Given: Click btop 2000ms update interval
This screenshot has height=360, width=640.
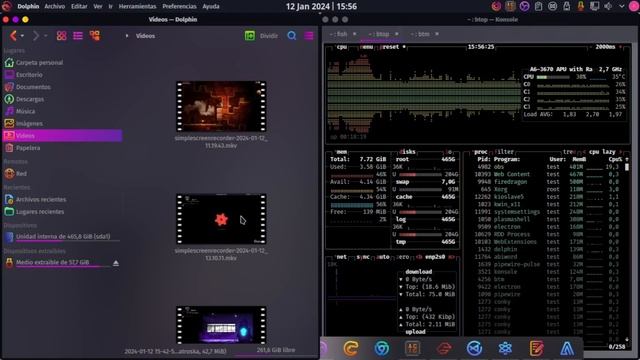Looking at the screenshot, I should pyautogui.click(x=605, y=47).
